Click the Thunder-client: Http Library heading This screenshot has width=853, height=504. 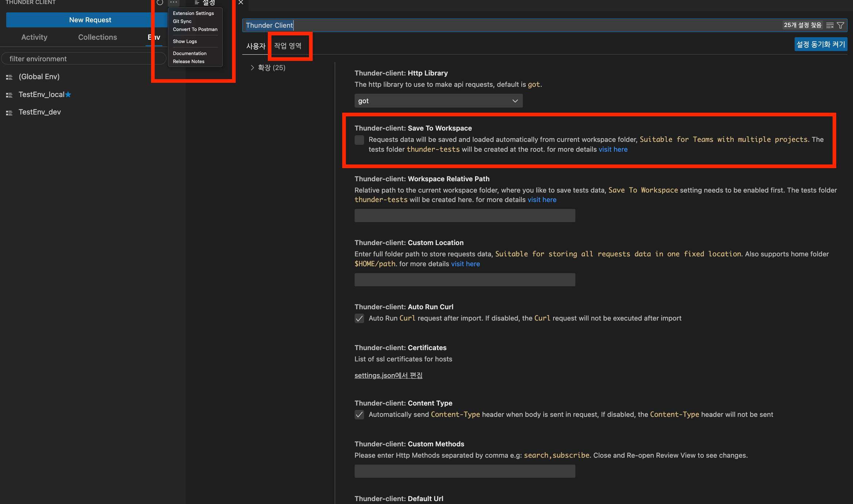pyautogui.click(x=401, y=73)
